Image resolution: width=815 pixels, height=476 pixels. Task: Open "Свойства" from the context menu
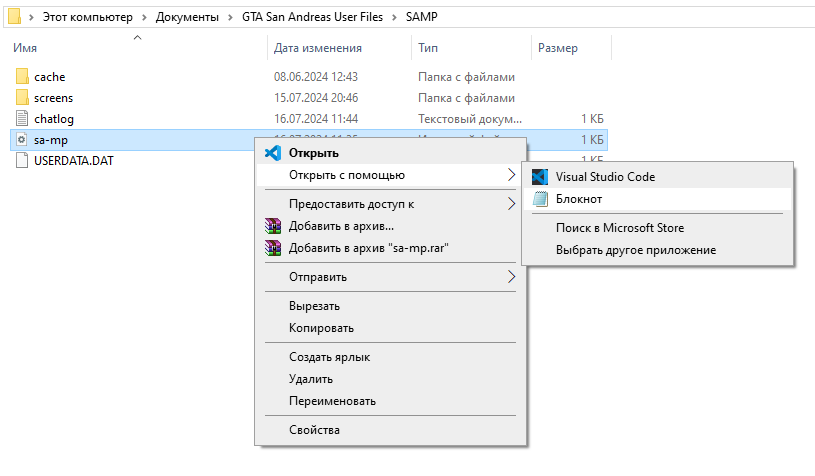pos(314,430)
